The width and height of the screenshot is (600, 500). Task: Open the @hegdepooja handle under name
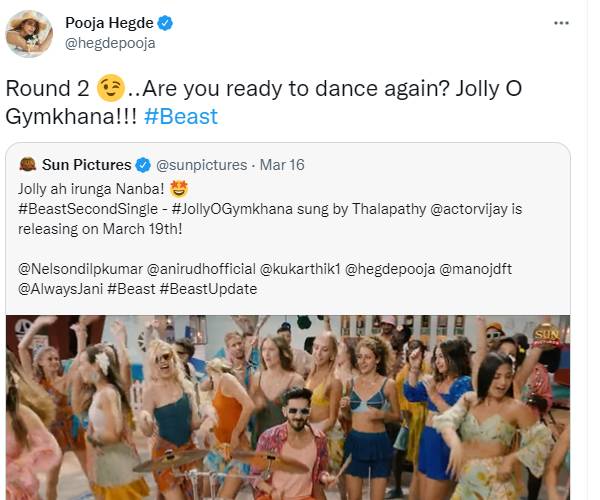[110, 42]
